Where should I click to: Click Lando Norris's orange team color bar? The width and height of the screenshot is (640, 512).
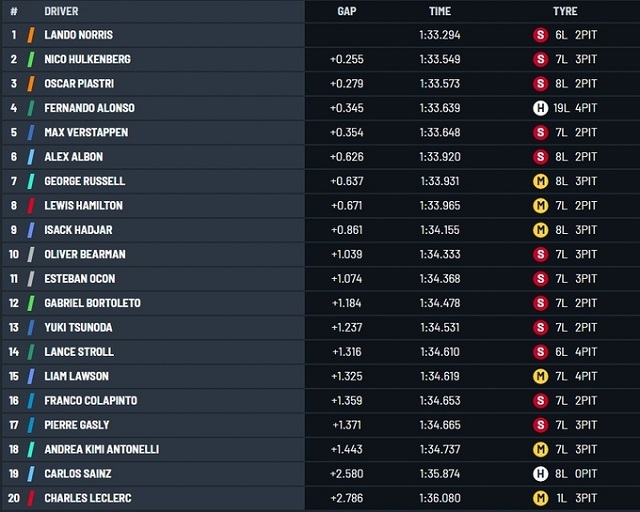(32, 35)
